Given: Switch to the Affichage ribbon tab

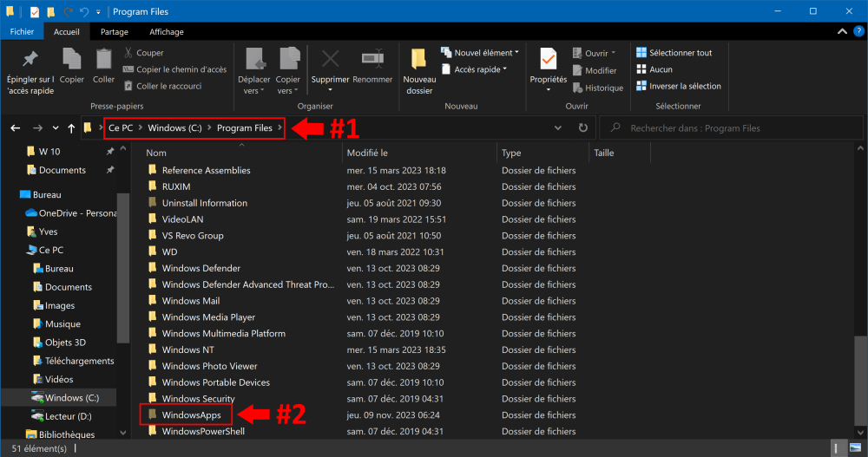Looking at the screenshot, I should coord(167,31).
